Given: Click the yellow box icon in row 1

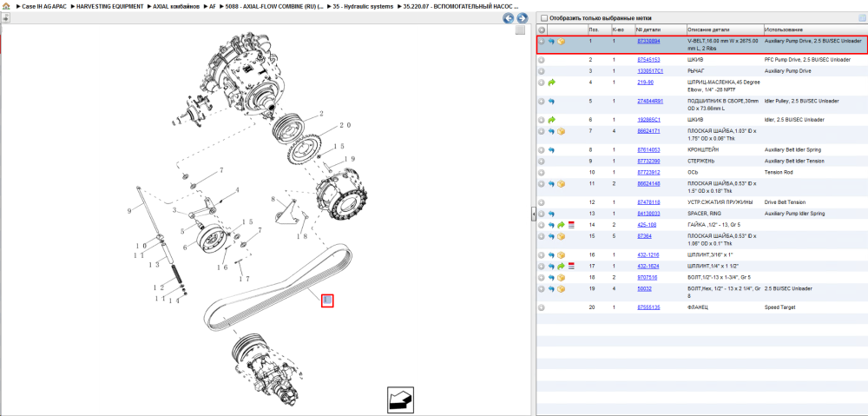Looking at the screenshot, I should click(x=562, y=42).
